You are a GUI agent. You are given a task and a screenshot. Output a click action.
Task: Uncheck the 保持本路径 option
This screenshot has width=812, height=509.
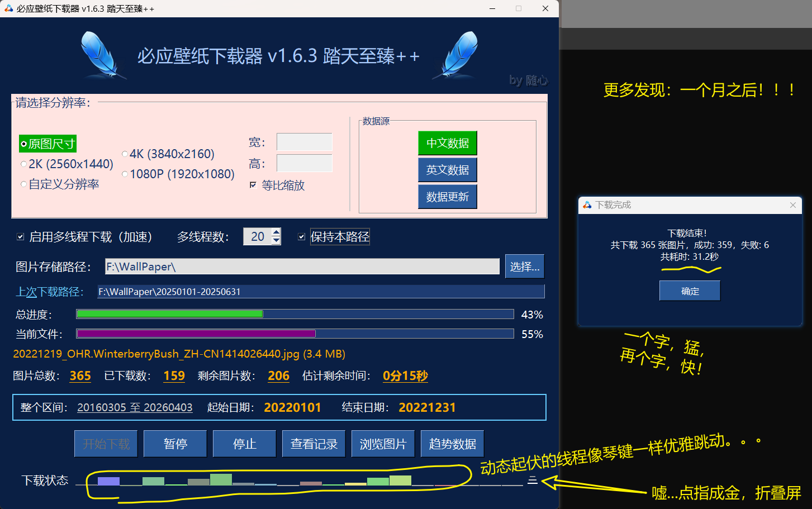tap(302, 237)
